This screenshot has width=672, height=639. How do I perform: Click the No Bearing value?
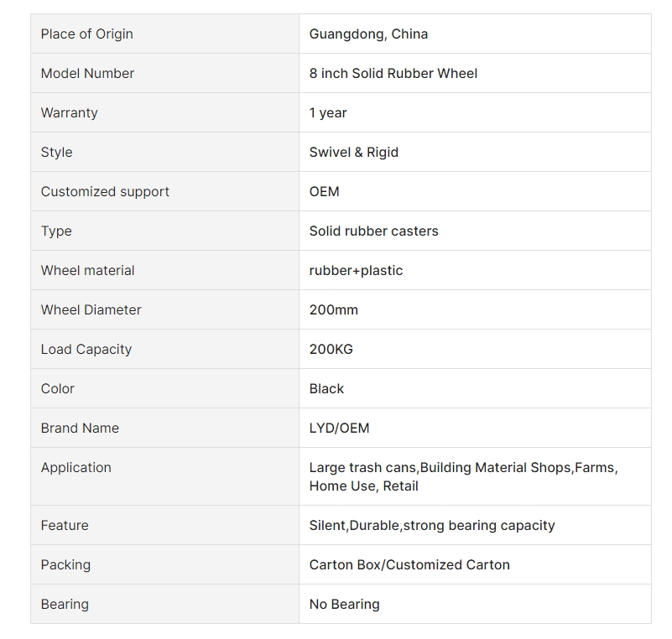pyautogui.click(x=345, y=604)
